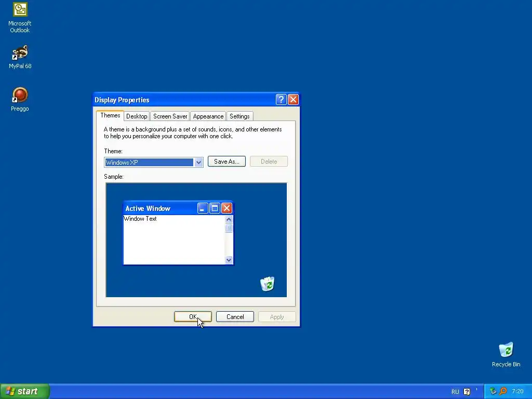The width and height of the screenshot is (532, 399).
Task: Click the sample scrollbar up arrow
Action: [229, 220]
